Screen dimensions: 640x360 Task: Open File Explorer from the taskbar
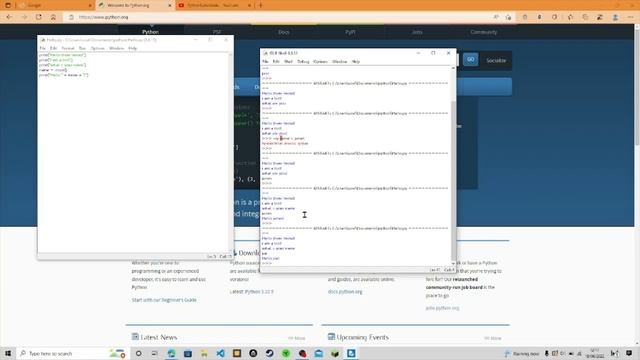(x=204, y=353)
